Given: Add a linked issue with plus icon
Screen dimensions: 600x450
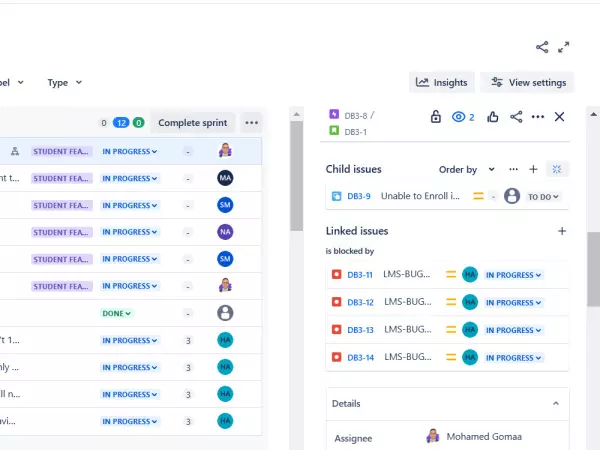Looking at the screenshot, I should 562,231.
